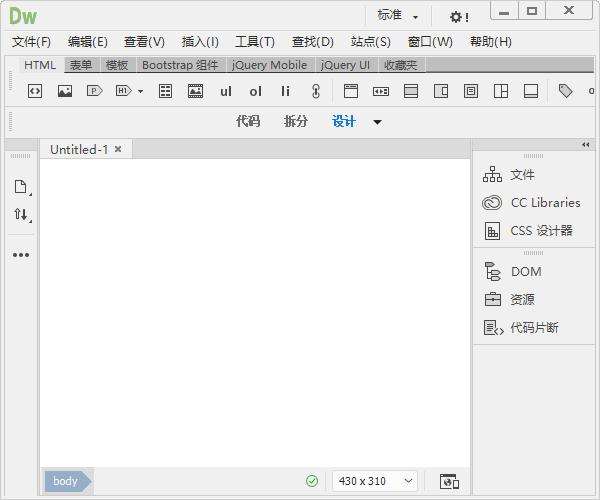Insert a Table from the toolbar
The width and height of the screenshot is (600, 500).
[x=165, y=91]
